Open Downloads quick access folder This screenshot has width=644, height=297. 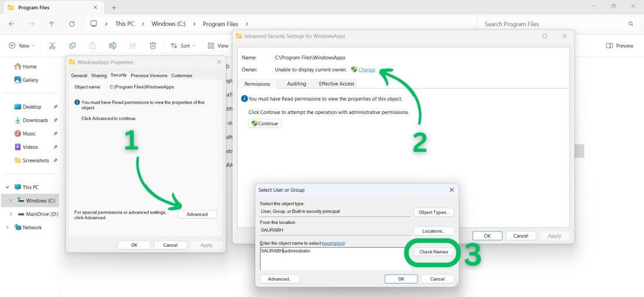(31, 120)
